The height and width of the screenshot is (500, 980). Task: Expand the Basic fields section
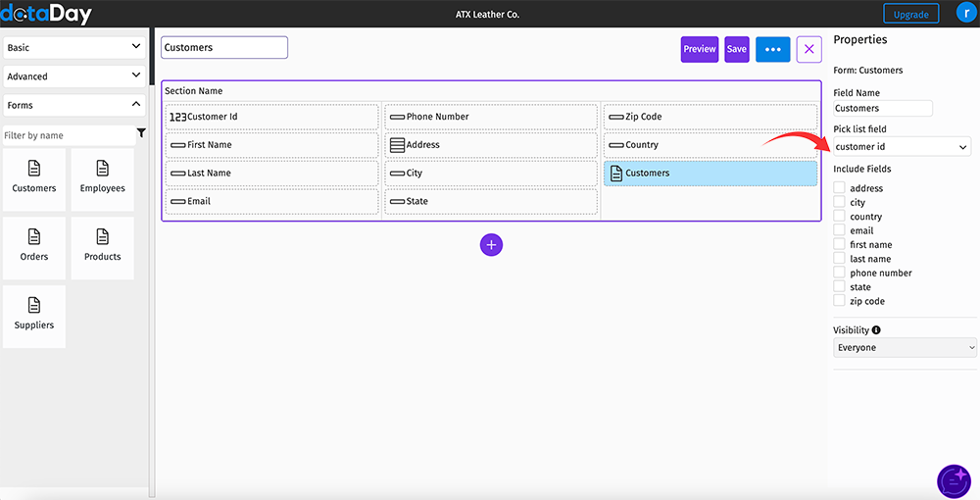click(x=74, y=47)
